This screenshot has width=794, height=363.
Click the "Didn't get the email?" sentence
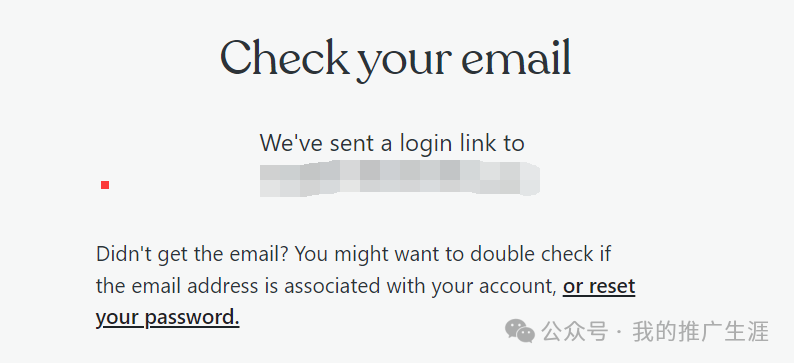[193, 254]
